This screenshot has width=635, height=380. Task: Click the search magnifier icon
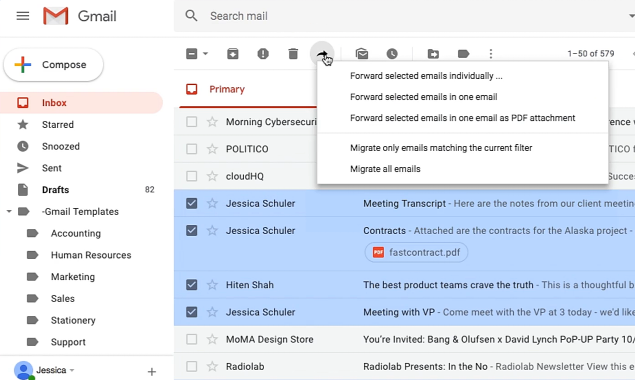point(191,16)
